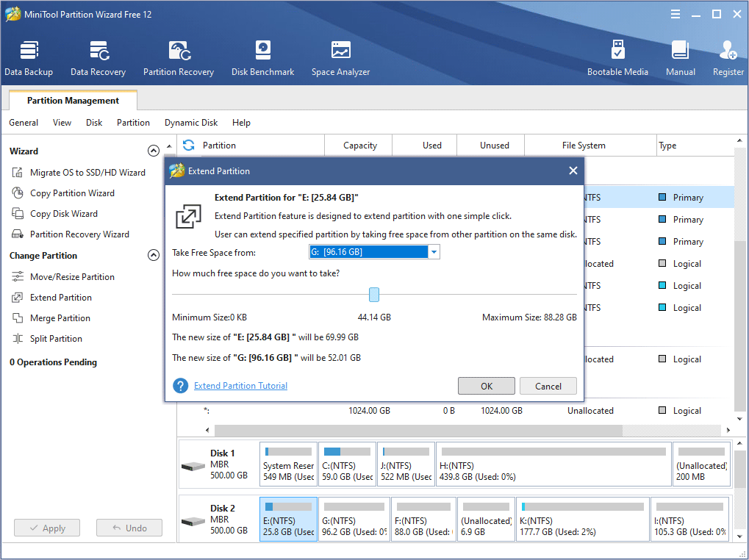
Task: Click the Extend Partition sidebar icon
Action: click(17, 298)
